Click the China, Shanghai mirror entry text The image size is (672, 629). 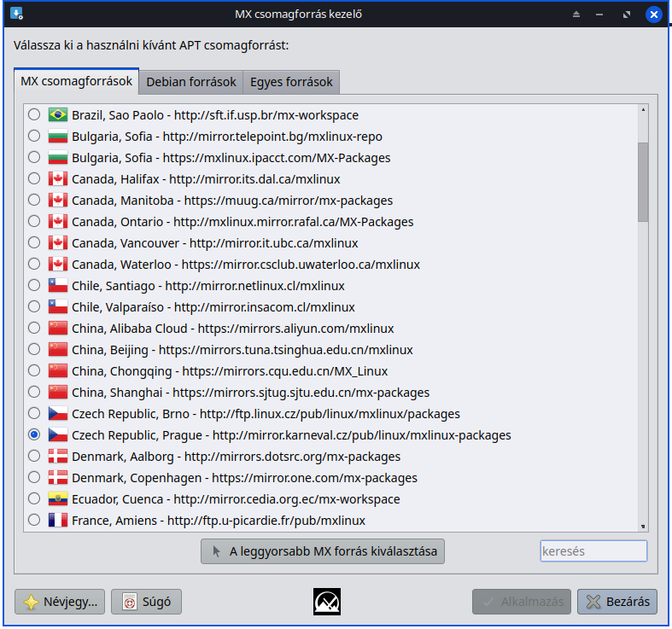point(251,392)
